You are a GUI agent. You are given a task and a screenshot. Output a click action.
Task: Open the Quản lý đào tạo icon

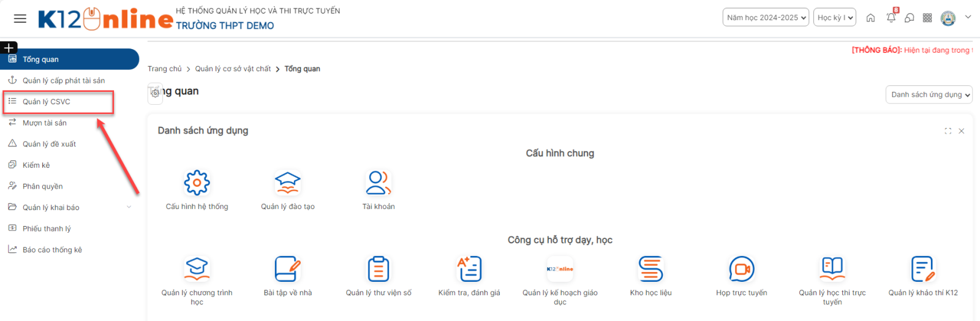click(x=287, y=183)
